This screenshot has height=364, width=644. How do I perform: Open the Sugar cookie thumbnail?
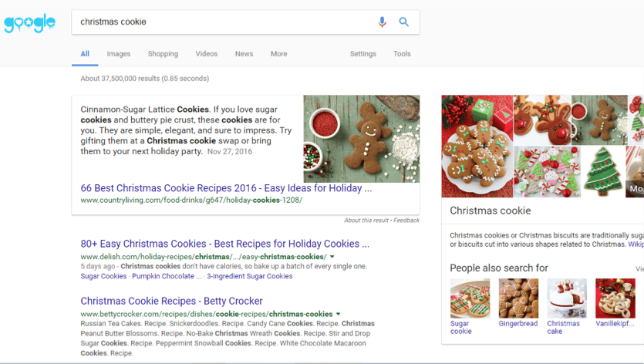[470, 298]
